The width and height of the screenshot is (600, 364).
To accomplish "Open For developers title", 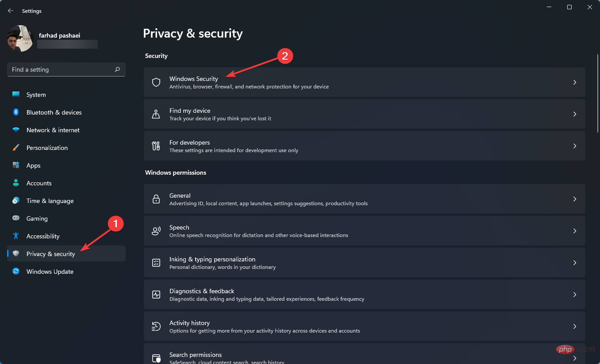I will (189, 142).
